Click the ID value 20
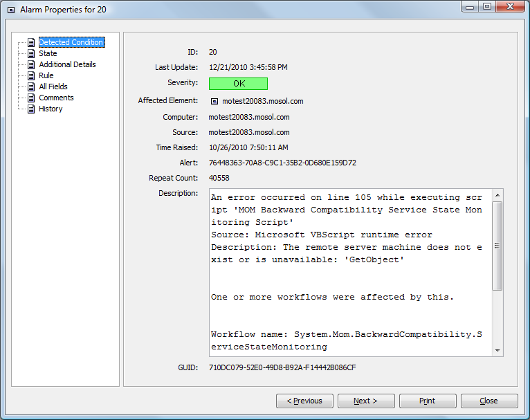 [x=212, y=52]
